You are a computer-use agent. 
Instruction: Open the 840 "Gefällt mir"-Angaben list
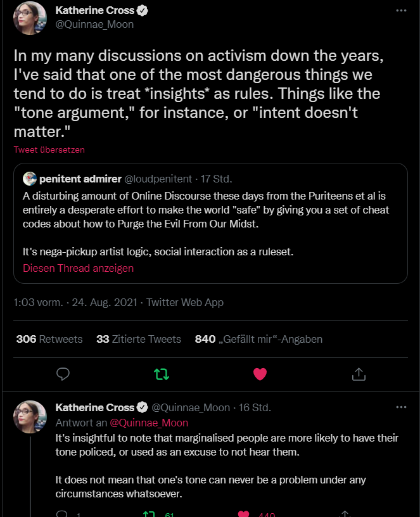(x=258, y=339)
